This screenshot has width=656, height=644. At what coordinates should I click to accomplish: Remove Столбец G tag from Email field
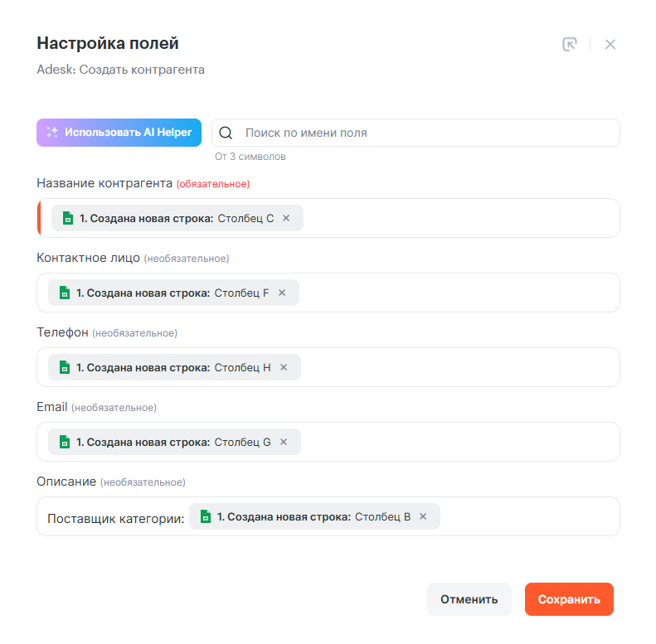[284, 442]
